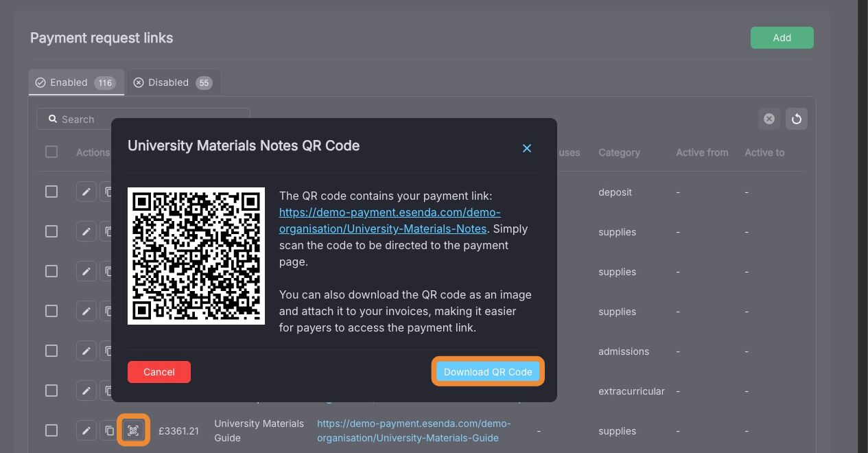Click edit pencil icon in deposit row
Viewport: 868px width, 453px height.
pos(86,191)
